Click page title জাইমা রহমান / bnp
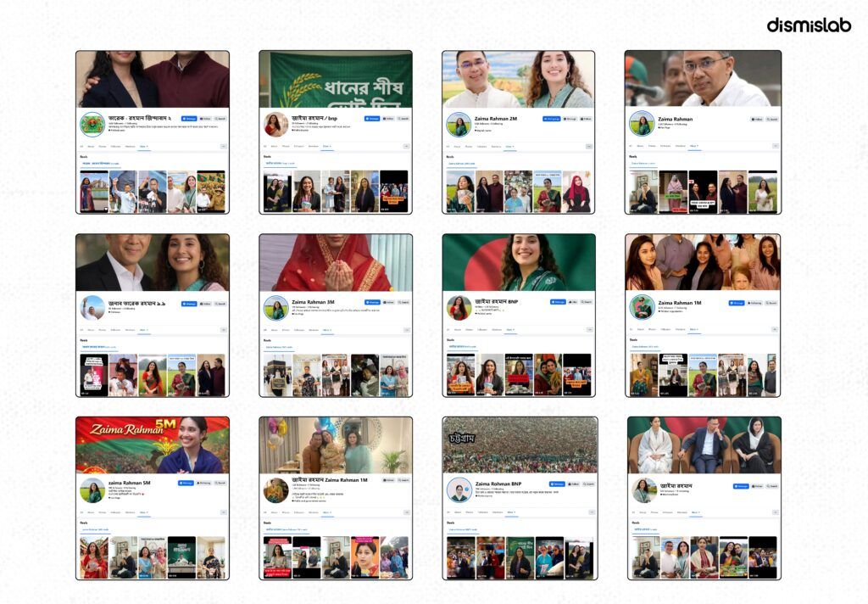Screen dimensions: 868x604 (314, 118)
